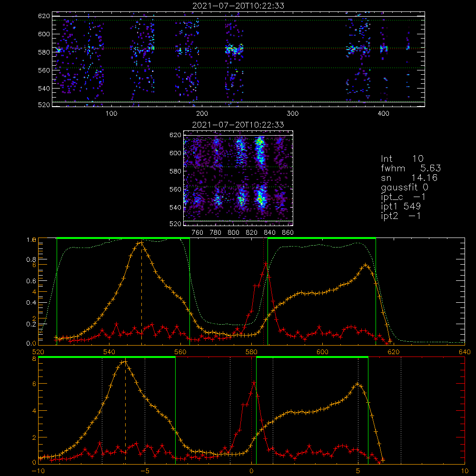
Task: Select the 'fwhm 5.63' readout line
Action: (411, 168)
